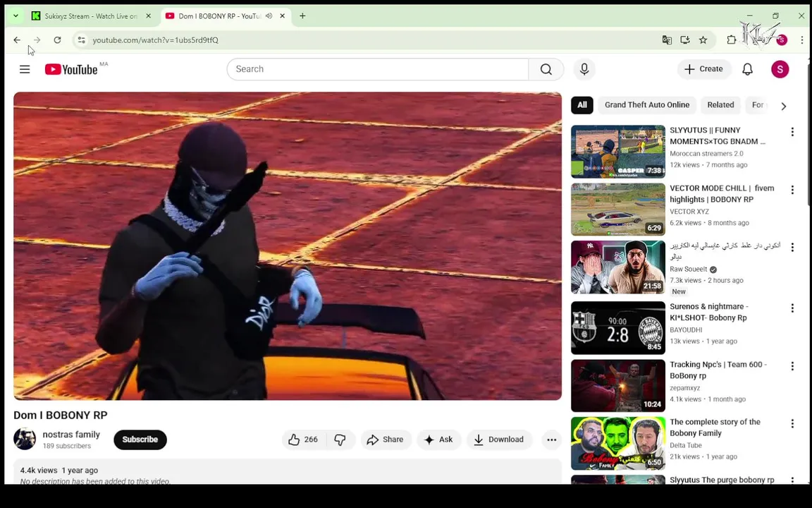Open the account avatar menu in YouTube
The width and height of the screenshot is (812, 508).
pyautogui.click(x=780, y=69)
